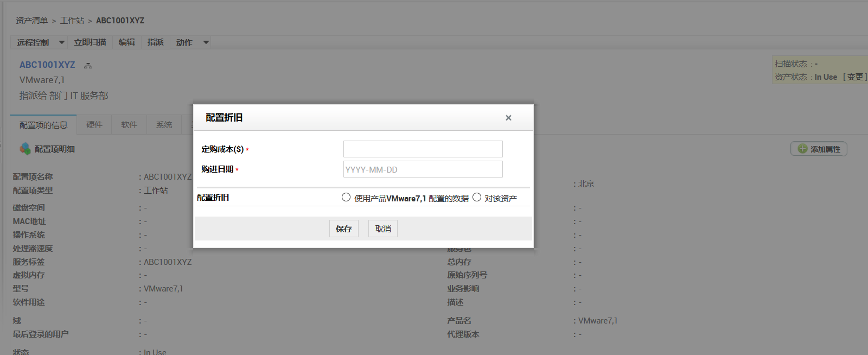Open the 动作 dropdown arrow
868x355 pixels.
pos(206,42)
